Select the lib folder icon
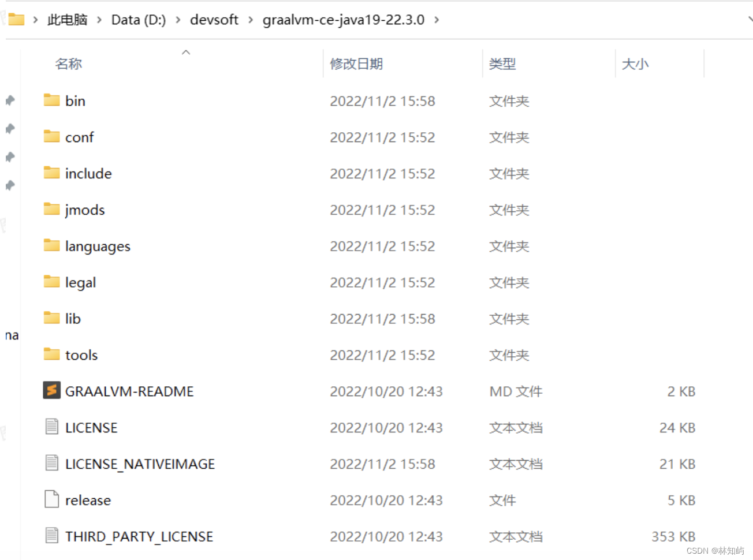 (51, 319)
